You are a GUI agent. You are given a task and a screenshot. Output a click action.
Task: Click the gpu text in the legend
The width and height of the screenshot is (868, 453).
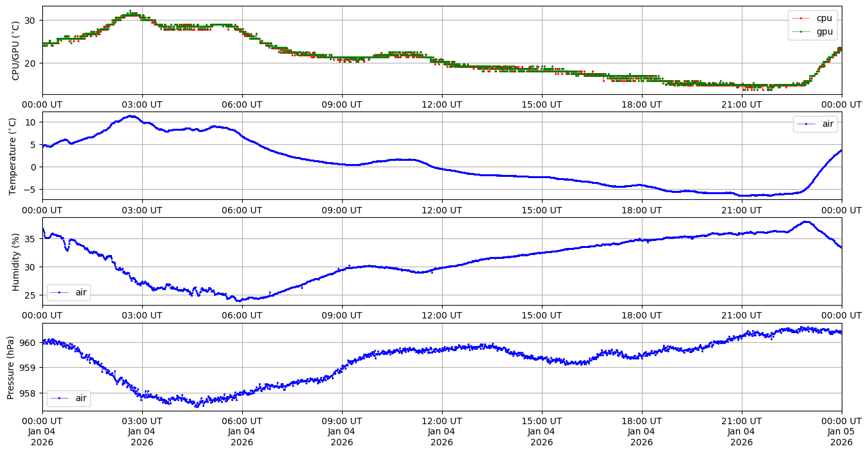click(x=824, y=31)
